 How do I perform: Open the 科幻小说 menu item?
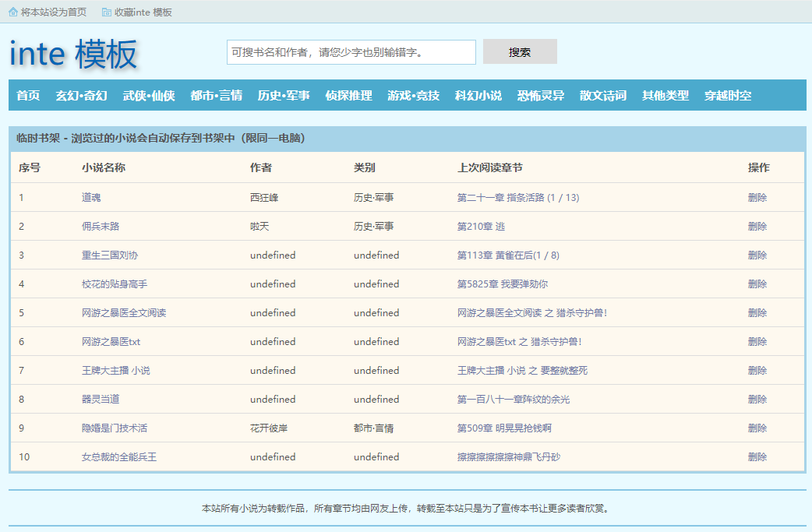[478, 96]
